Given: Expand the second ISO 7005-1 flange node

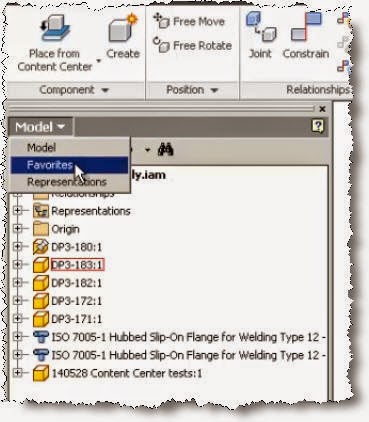Looking at the screenshot, I should click(x=17, y=355).
